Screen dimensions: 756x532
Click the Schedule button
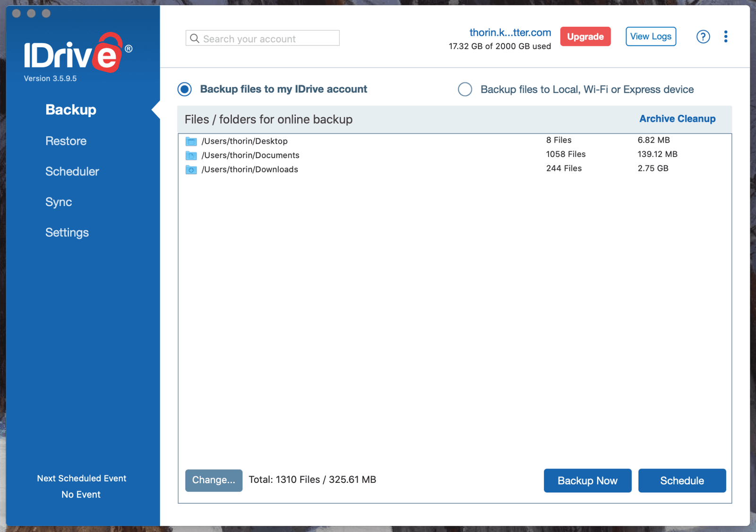(x=682, y=481)
